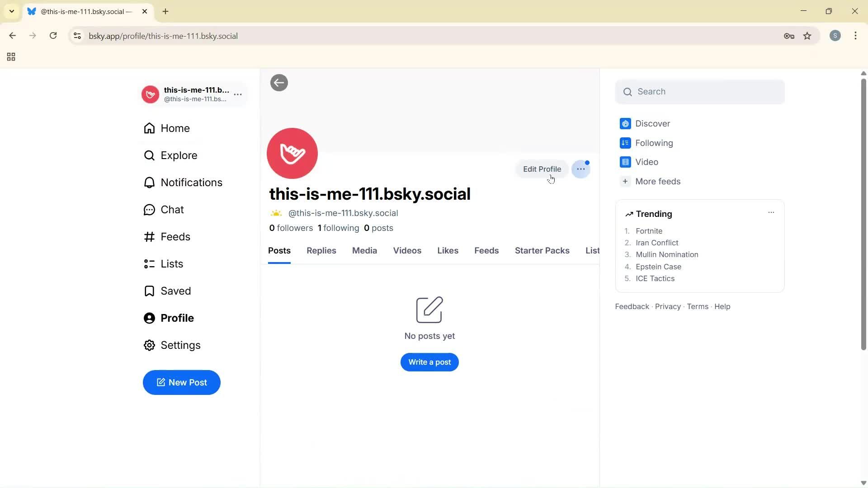
Task: Open Chat using the speech bubble icon
Action: tap(149, 209)
